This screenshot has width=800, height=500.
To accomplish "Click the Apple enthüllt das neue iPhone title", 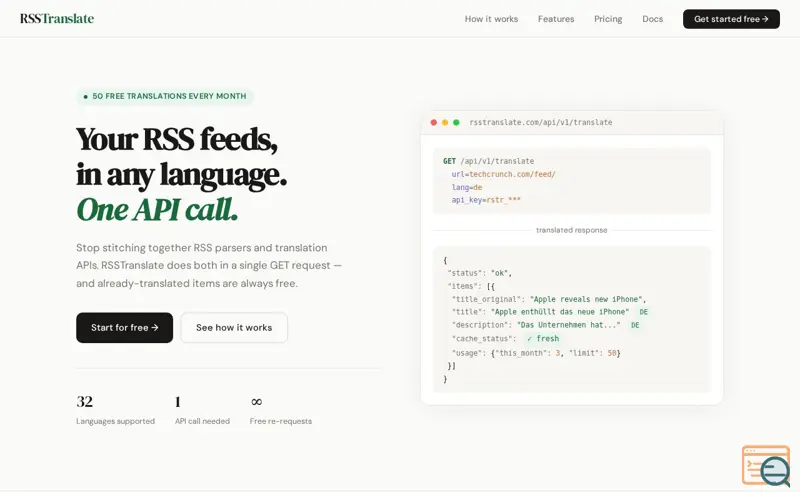I will point(560,312).
